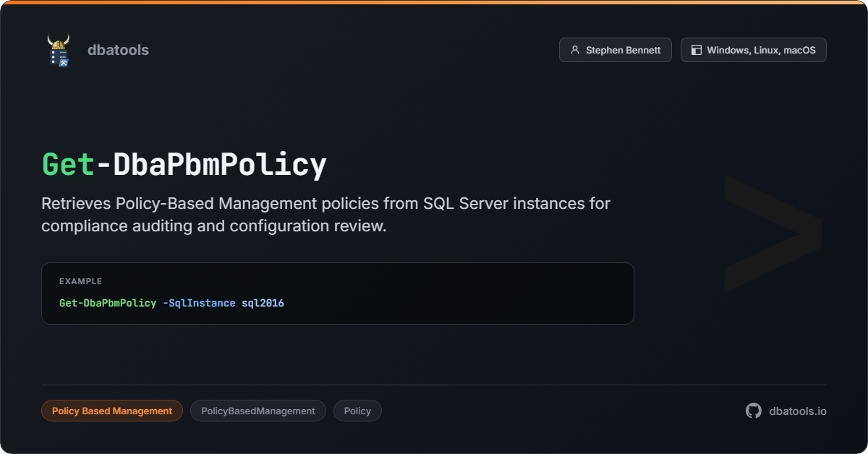Select the orange Policy Based Management tag
This screenshot has width=868, height=454.
[x=112, y=411]
